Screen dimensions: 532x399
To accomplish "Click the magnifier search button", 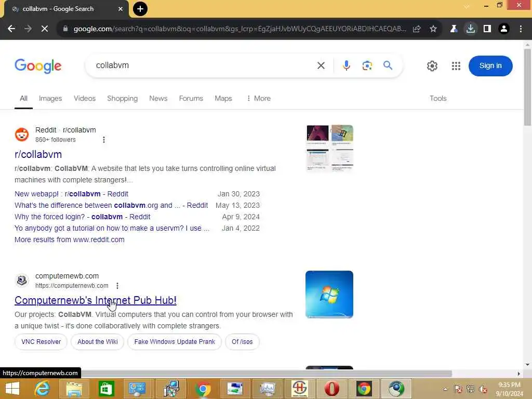I will click(x=388, y=65).
